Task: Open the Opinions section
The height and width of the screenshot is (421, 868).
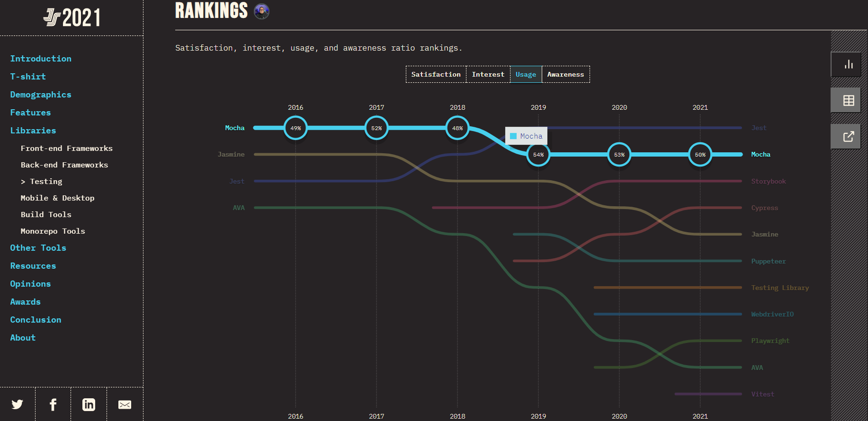Action: (x=30, y=284)
